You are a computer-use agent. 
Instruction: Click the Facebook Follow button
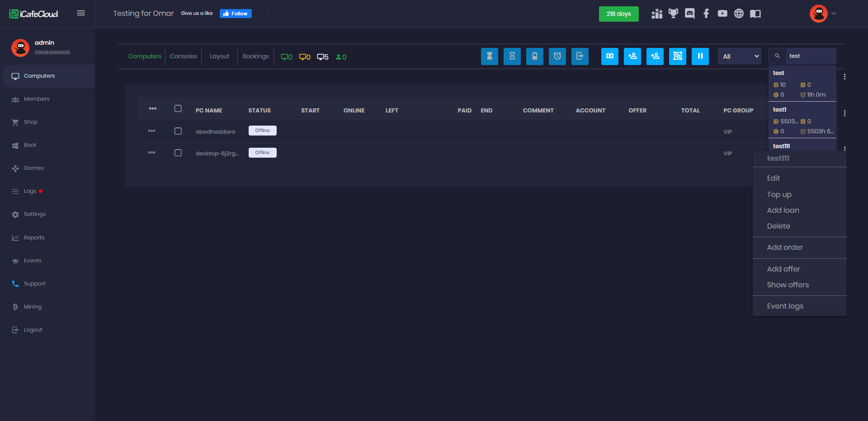[x=236, y=14]
